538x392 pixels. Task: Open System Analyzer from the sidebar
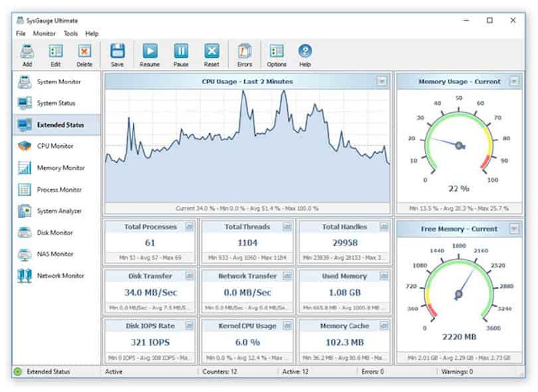[56, 211]
